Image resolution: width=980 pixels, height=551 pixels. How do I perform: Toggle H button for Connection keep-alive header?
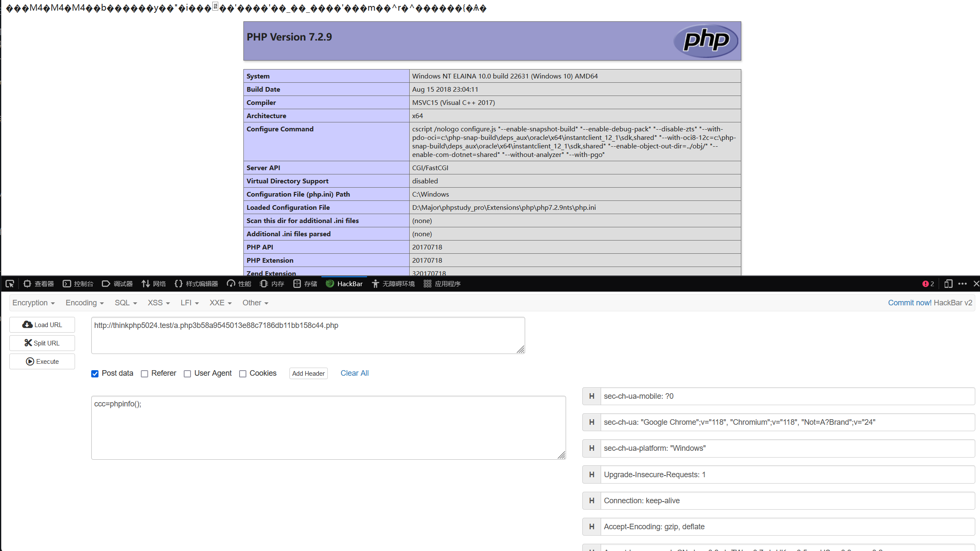(591, 501)
